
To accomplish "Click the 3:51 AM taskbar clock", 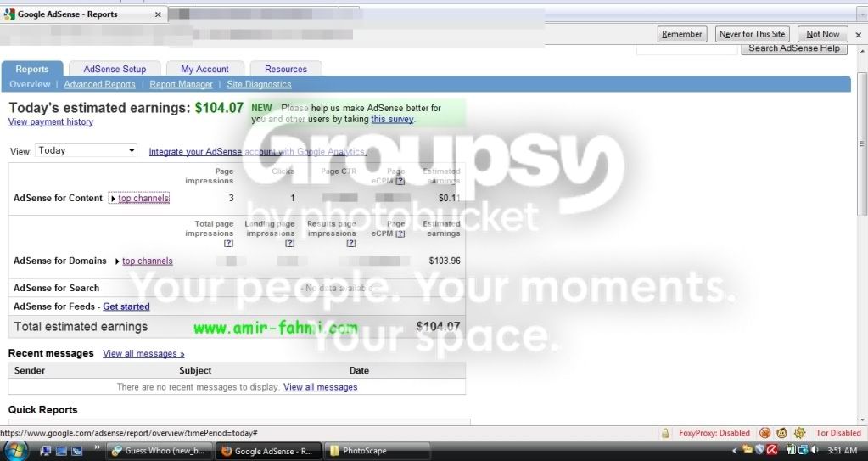I will 842,451.
